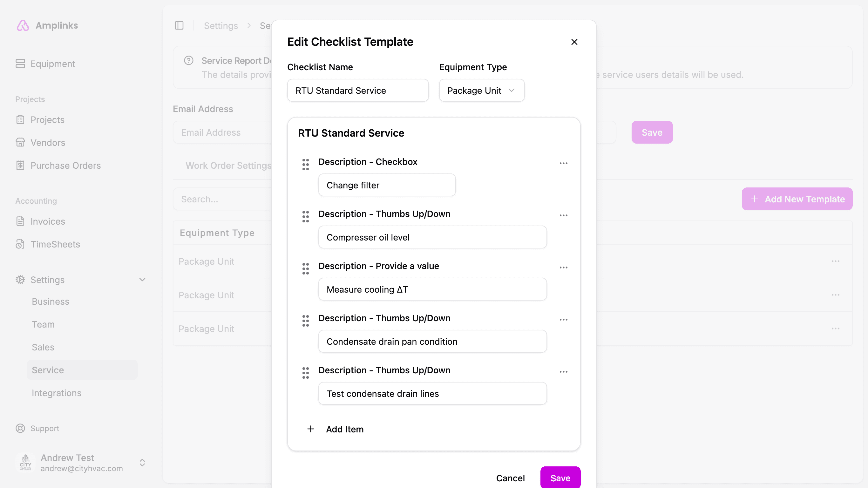Open options menu for Condensate drain pan condition
Image resolution: width=868 pixels, height=488 pixels.
tap(563, 320)
